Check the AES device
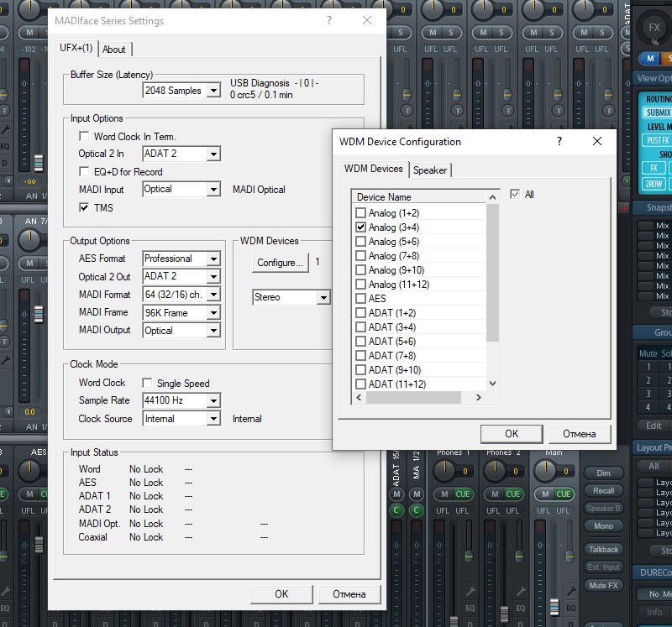Image resolution: width=672 pixels, height=627 pixels. 361,298
